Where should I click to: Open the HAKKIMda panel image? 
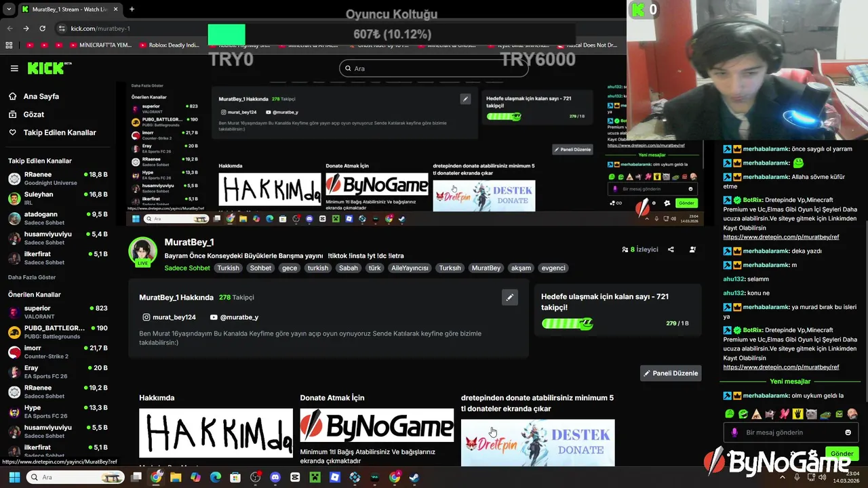(216, 432)
